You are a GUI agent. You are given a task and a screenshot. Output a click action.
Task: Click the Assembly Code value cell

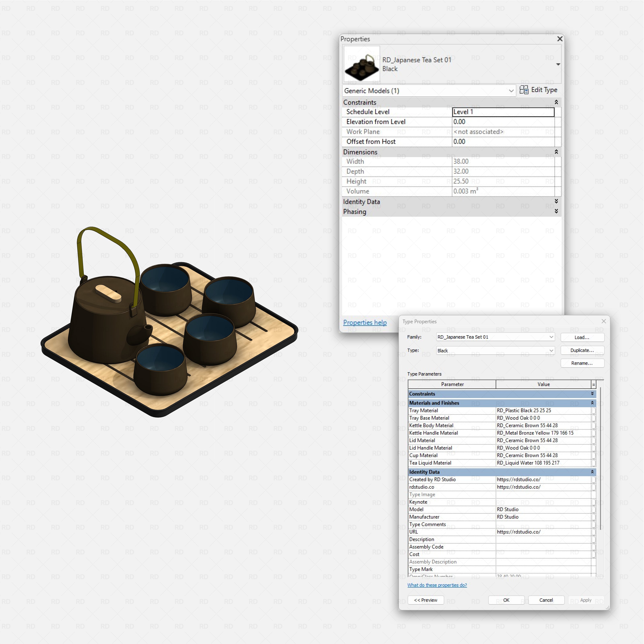[543, 547]
